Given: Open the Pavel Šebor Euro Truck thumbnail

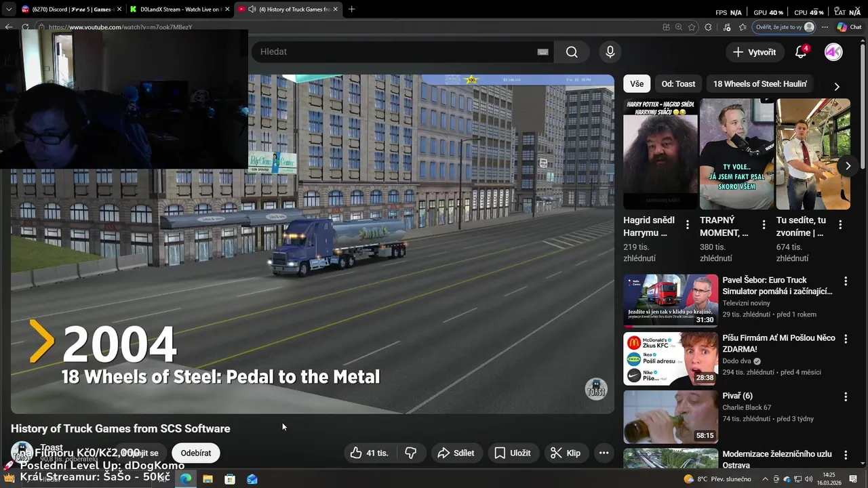Looking at the screenshot, I should [671, 300].
